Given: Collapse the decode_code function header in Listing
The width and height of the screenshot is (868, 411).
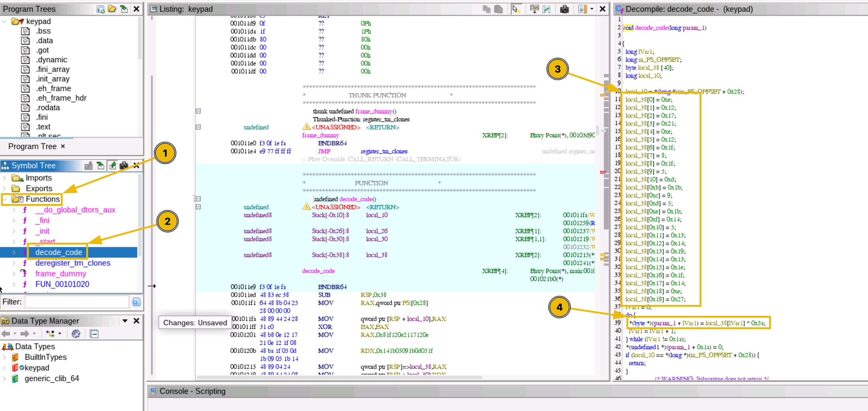Looking at the screenshot, I should coord(198,199).
